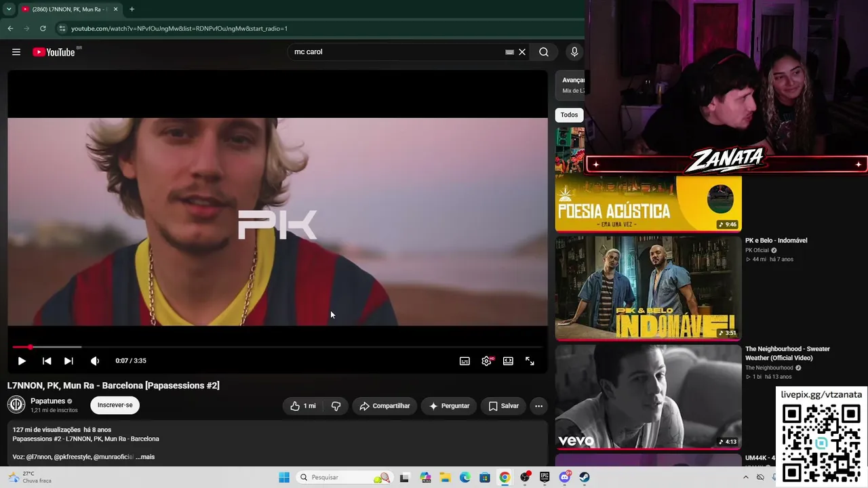Switch to Google Chrome in the taskbar
The width and height of the screenshot is (868, 488).
tap(505, 477)
